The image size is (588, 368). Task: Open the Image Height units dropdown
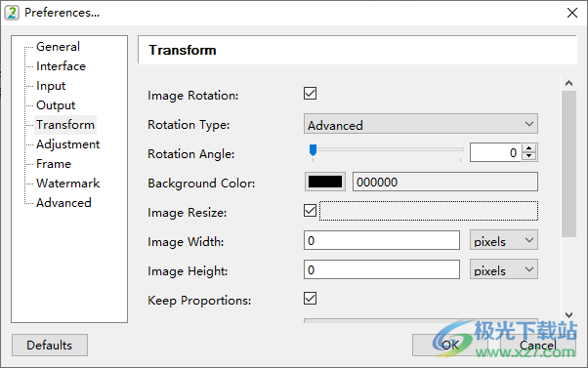[x=504, y=269]
